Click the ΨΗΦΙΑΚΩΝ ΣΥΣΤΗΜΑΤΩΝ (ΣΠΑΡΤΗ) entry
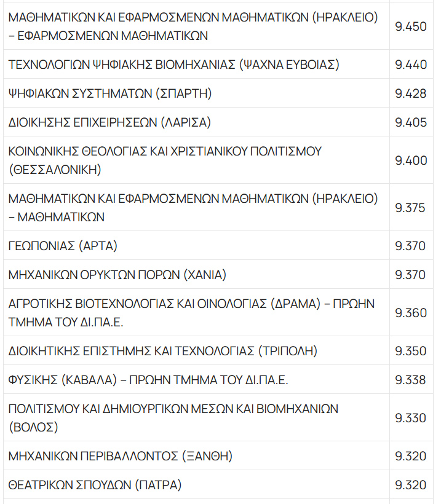Viewport: 441px width, 504px height. coord(110,93)
